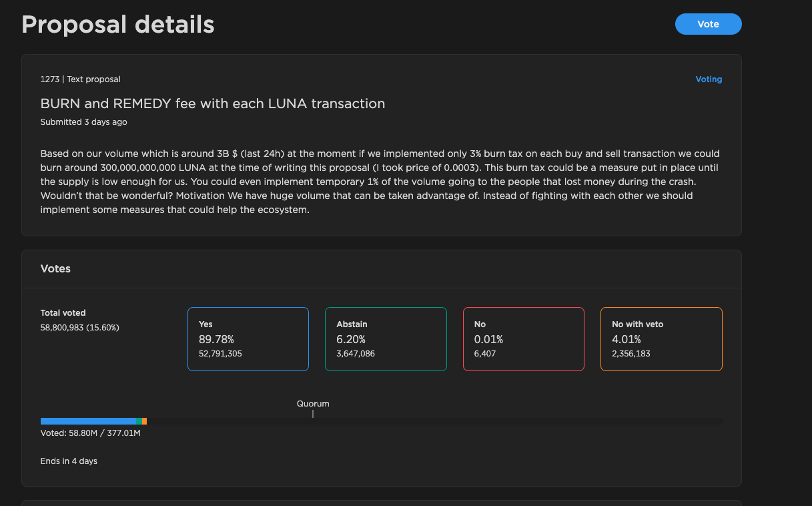Click the '1273 | Text proposal' label
812x506 pixels.
click(81, 79)
